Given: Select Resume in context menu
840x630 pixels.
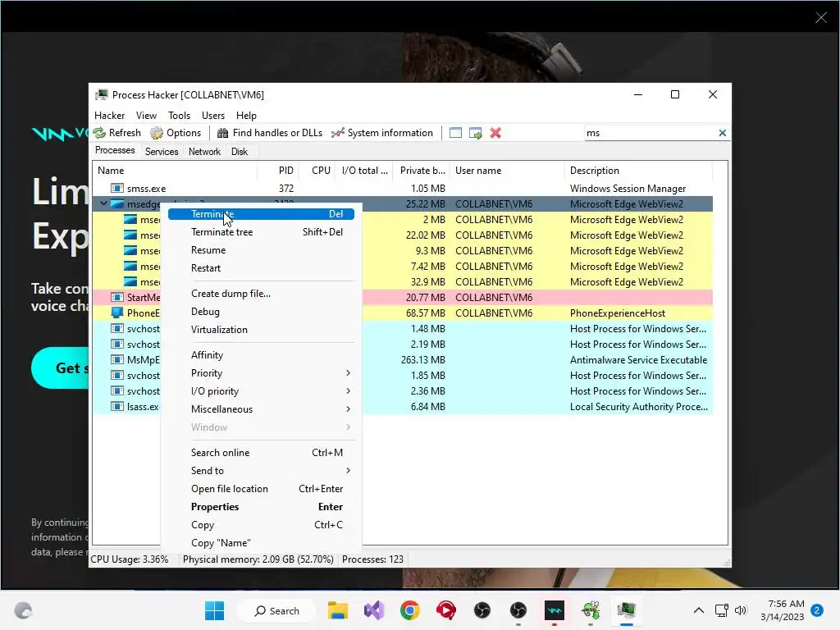Looking at the screenshot, I should coord(261,250).
